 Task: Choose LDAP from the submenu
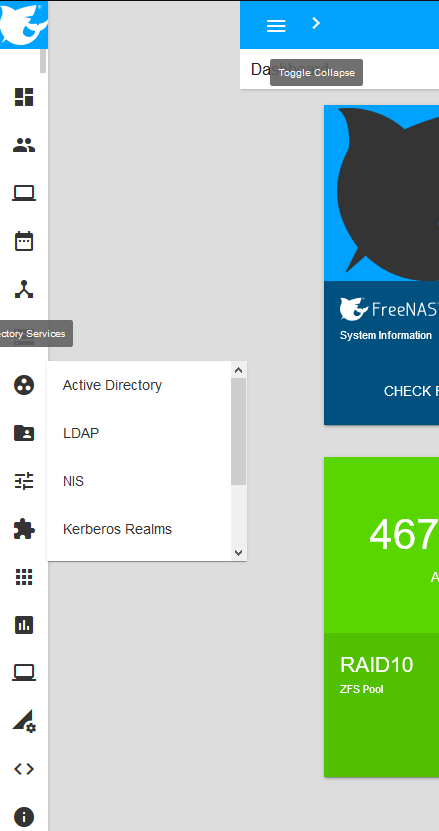click(x=81, y=434)
